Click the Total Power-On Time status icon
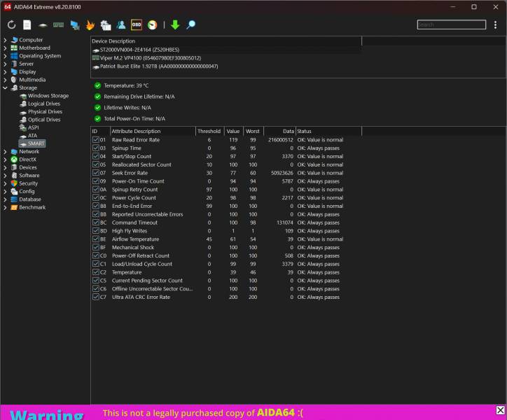 coord(97,119)
